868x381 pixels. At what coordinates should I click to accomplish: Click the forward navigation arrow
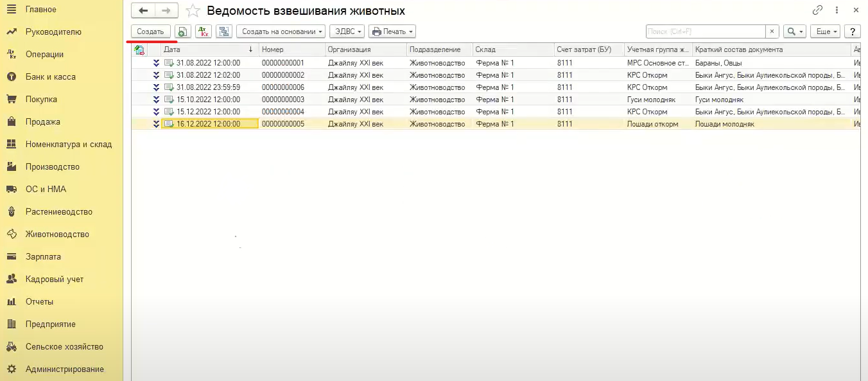[166, 10]
